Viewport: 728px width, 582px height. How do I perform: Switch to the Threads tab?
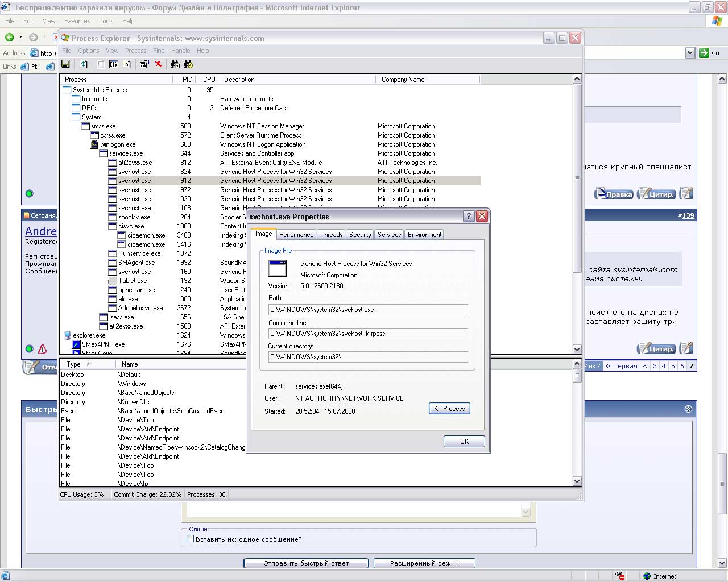tap(331, 235)
